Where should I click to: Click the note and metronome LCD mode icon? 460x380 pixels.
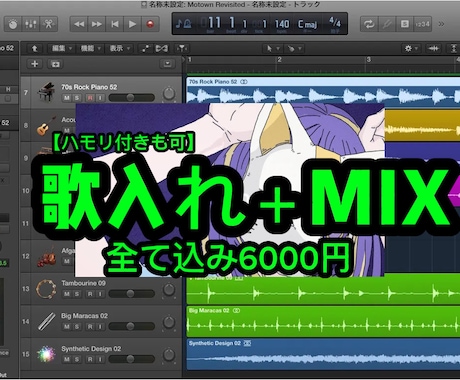click(x=183, y=24)
